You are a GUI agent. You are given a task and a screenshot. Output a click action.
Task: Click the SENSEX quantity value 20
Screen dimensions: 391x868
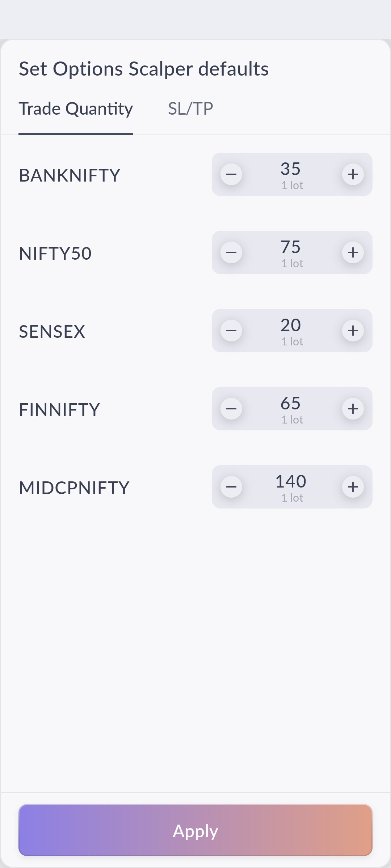(291, 325)
